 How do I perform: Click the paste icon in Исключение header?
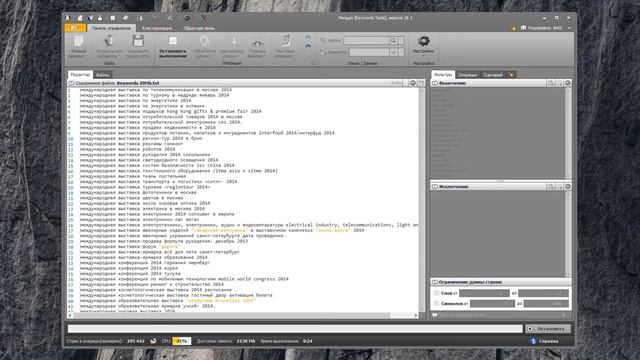pos(559,187)
